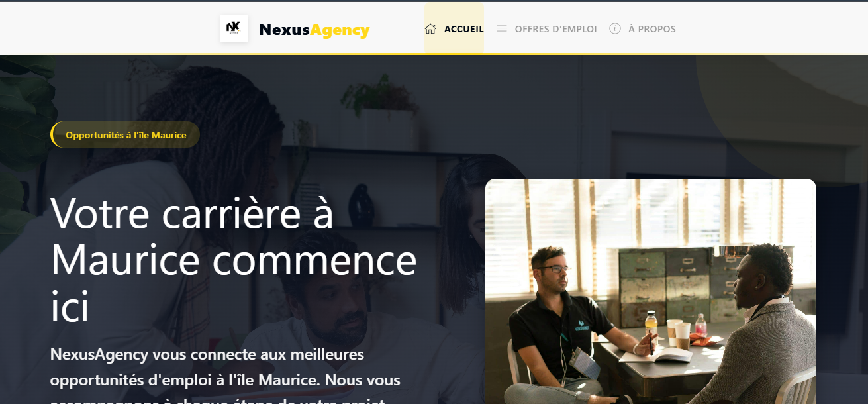Screen dimensions: 868x404
Task: Click the orange juice bottle in photo
Action: click(x=651, y=328)
